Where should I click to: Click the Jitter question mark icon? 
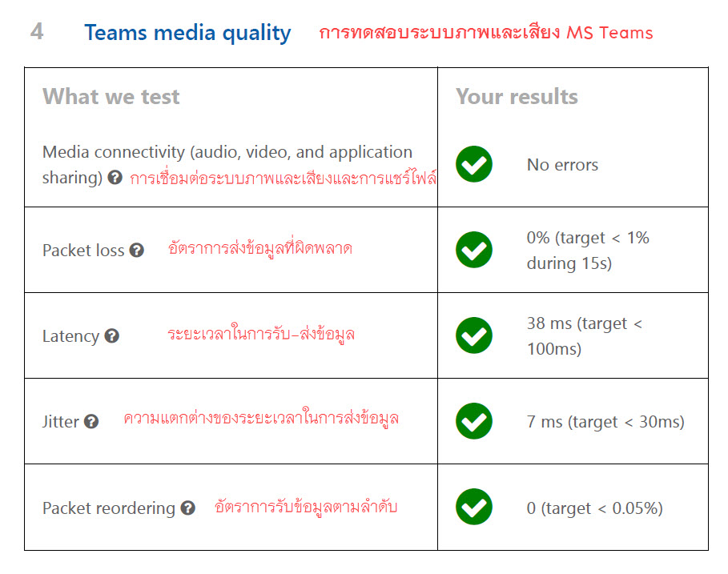click(91, 422)
